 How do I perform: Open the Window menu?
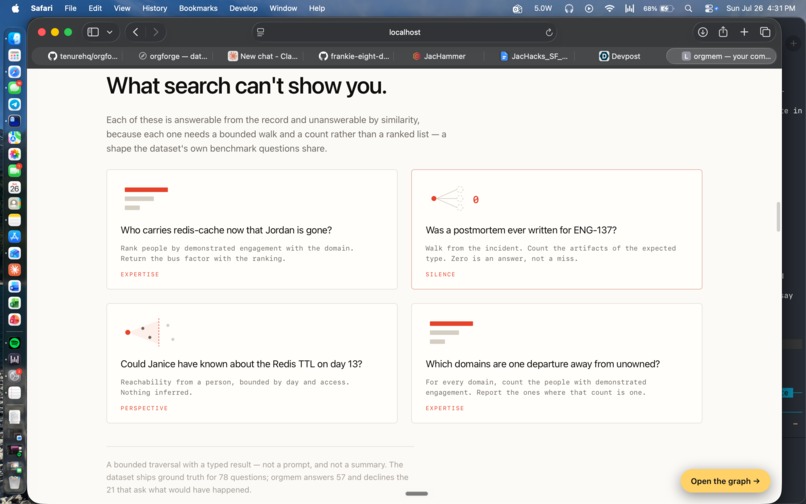(x=283, y=8)
